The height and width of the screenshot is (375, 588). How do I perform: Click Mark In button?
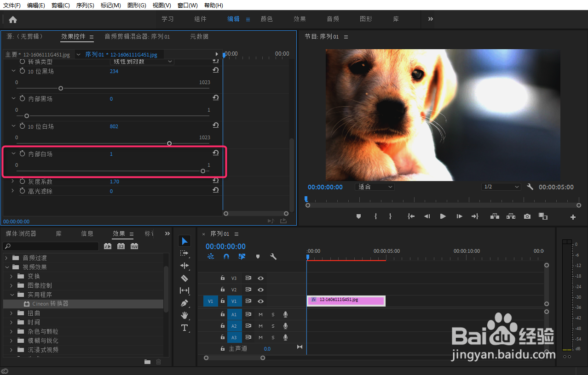click(x=375, y=216)
